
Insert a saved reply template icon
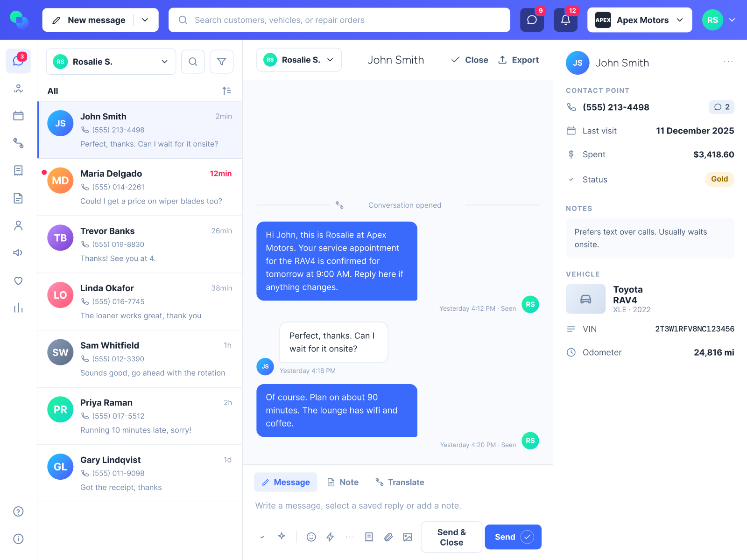369,537
